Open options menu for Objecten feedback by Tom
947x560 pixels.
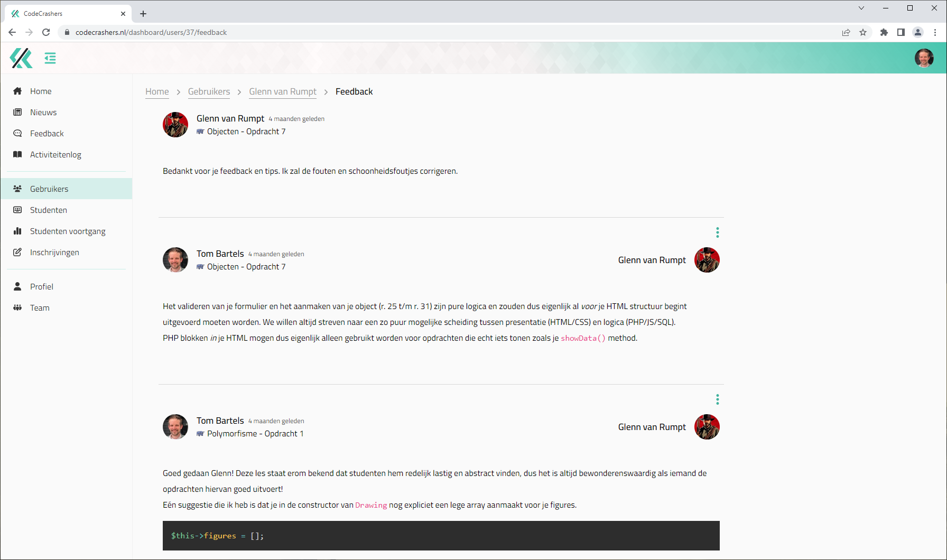pos(717,232)
